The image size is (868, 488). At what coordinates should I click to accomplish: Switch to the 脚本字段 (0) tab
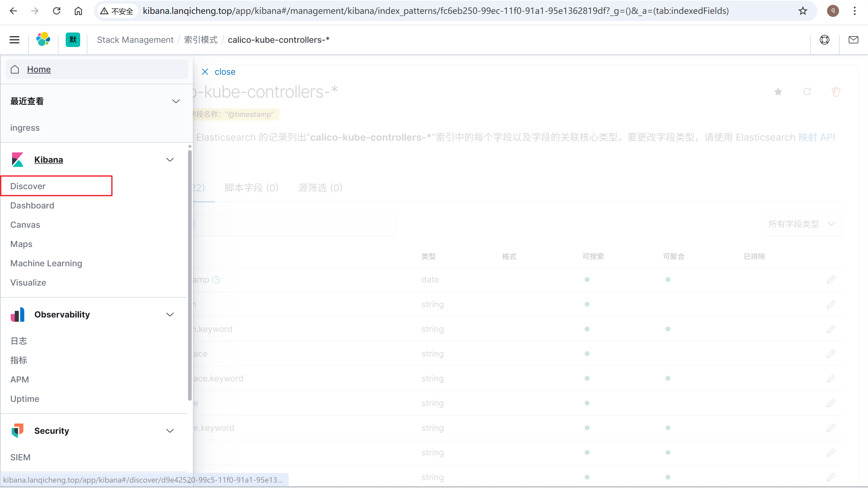251,188
